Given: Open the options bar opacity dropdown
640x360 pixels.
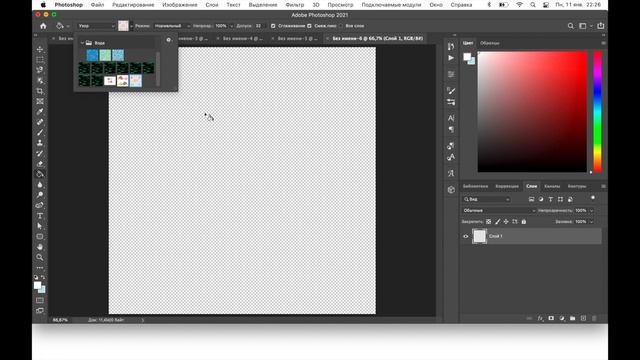Looking at the screenshot, I should pyautogui.click(x=231, y=26).
